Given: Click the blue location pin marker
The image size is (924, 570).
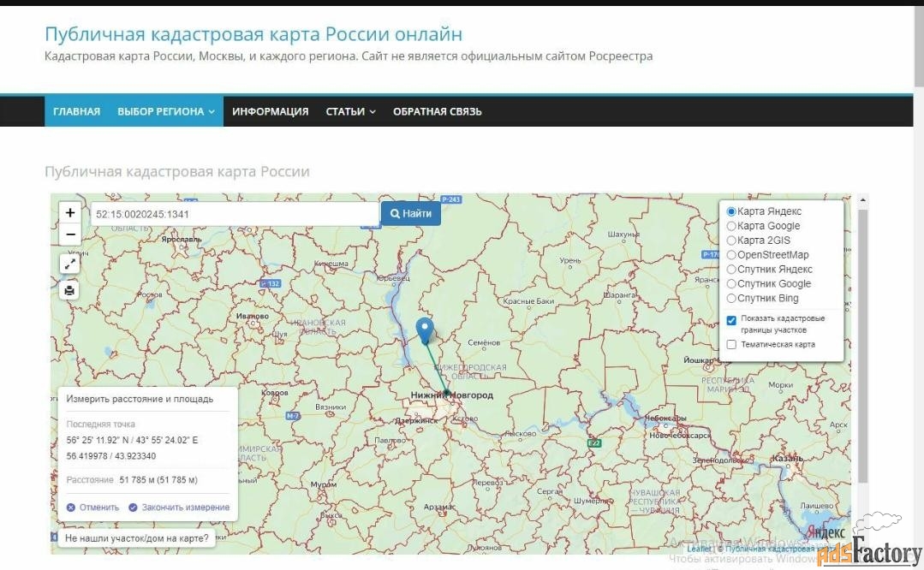Looking at the screenshot, I should click(424, 329).
